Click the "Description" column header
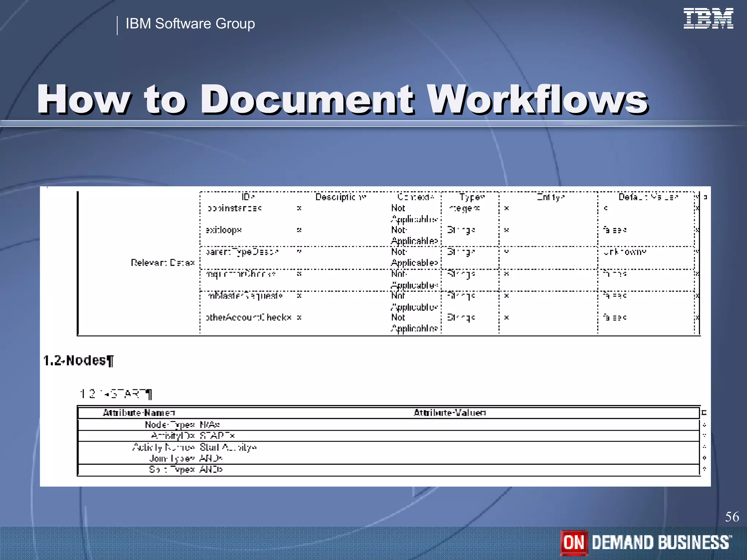The height and width of the screenshot is (560, 747). pyautogui.click(x=341, y=197)
